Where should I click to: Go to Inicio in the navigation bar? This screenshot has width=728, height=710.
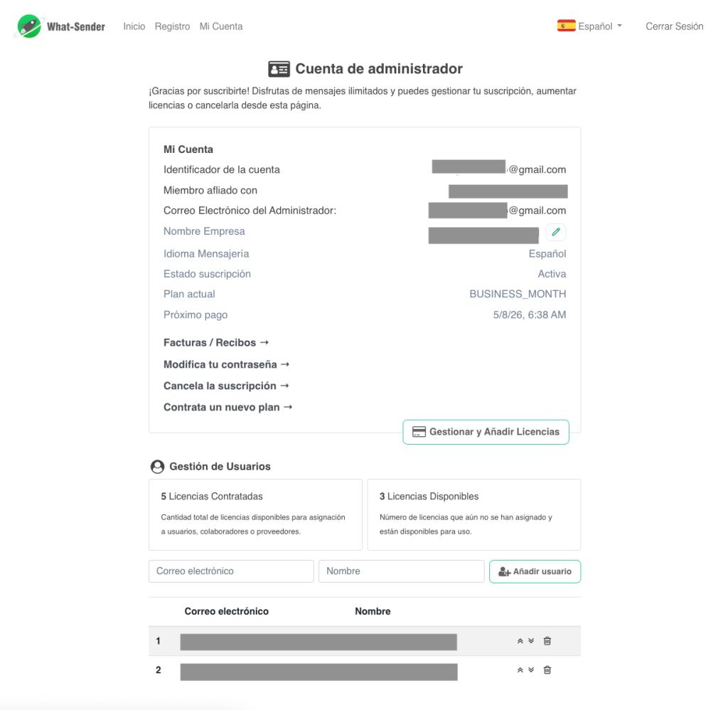tap(134, 26)
